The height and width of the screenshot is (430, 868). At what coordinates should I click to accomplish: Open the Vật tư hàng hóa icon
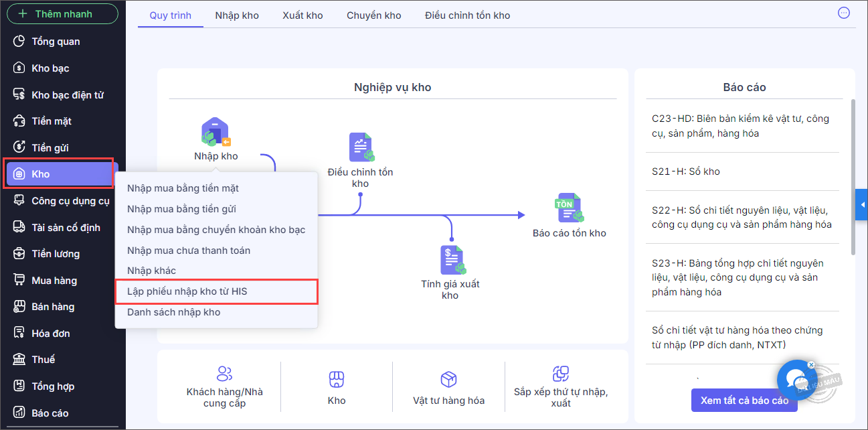pos(448,380)
